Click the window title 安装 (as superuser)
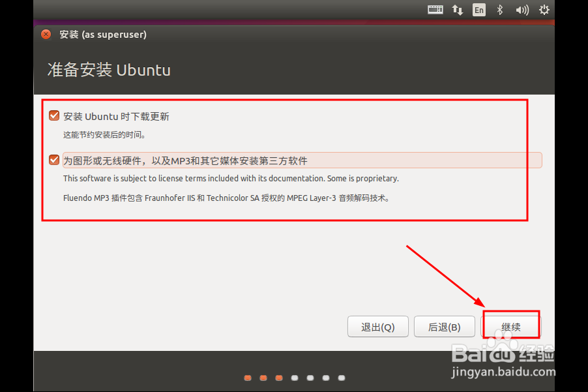Viewport: 588px width, 392px height. coord(103,35)
